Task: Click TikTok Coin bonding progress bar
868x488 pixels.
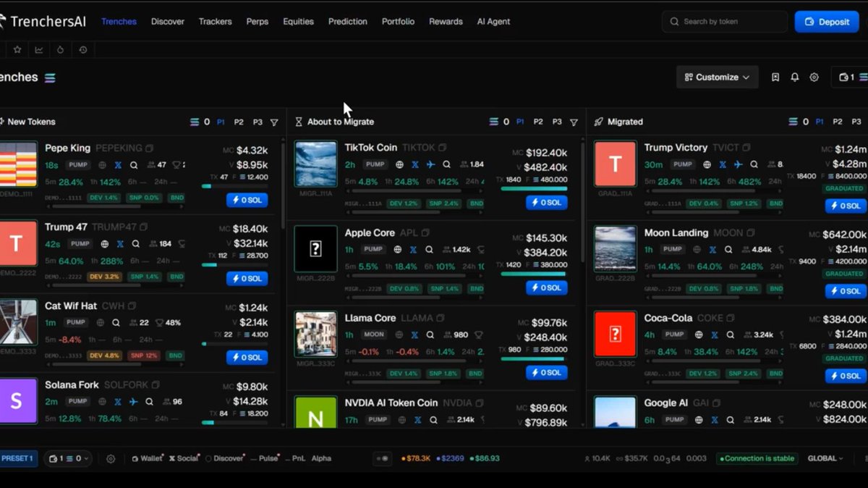Action: 534,188
